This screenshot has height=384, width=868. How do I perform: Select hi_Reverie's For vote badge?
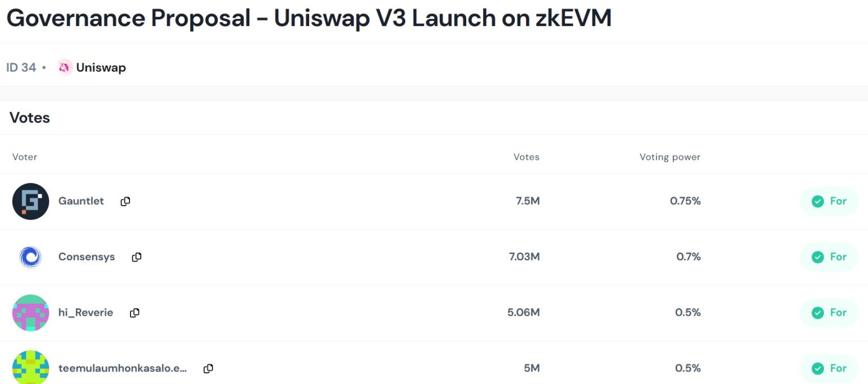pyautogui.click(x=828, y=312)
